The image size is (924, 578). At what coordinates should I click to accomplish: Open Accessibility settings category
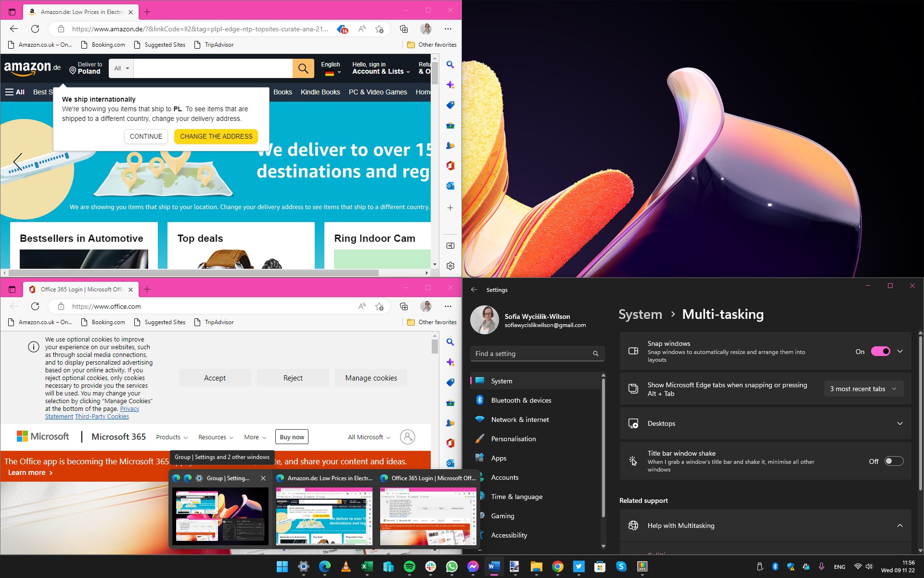coord(509,535)
